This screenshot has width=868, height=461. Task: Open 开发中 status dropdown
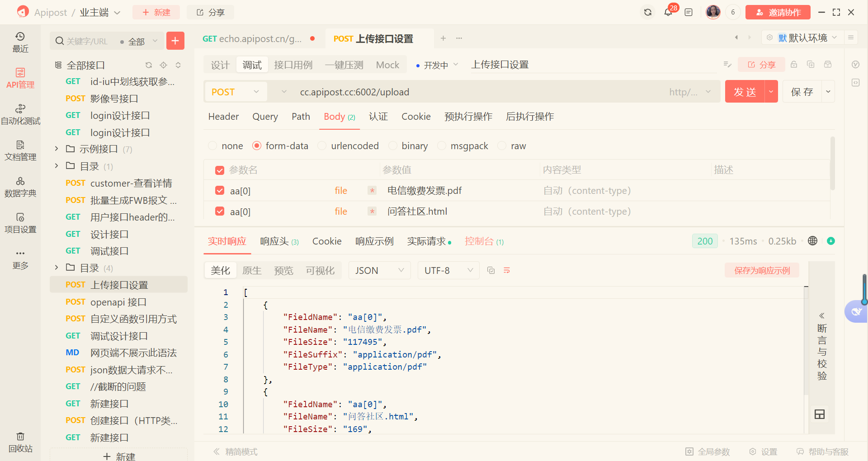pos(437,65)
